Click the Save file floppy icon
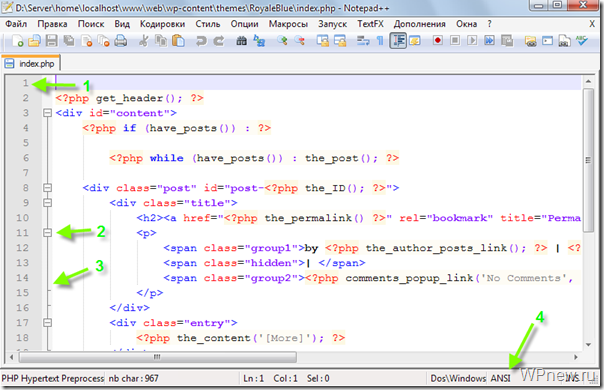The width and height of the screenshot is (604, 390). pos(52,40)
